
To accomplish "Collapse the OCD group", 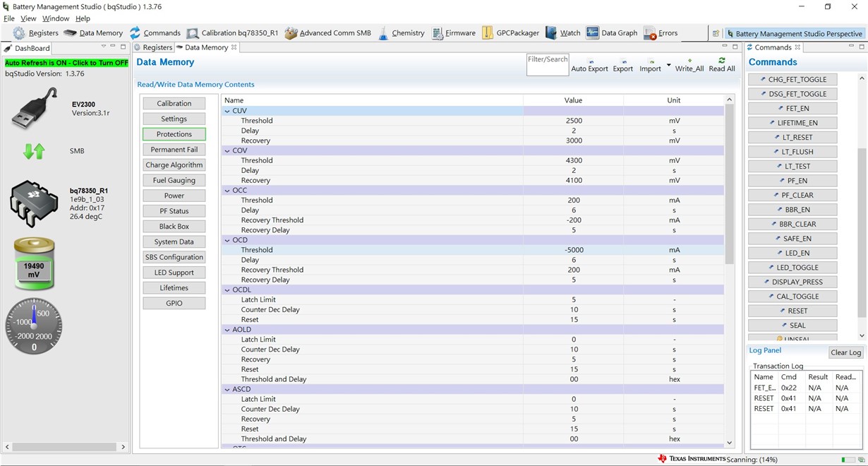I will 227,240.
